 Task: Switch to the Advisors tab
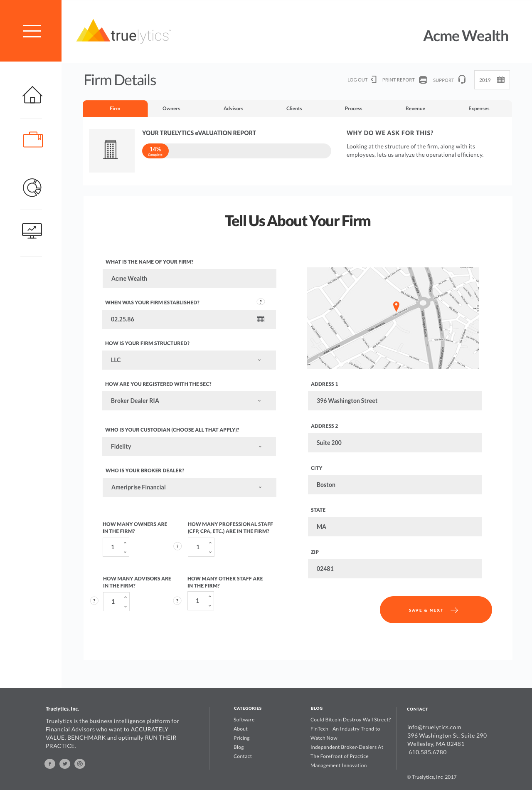(233, 109)
